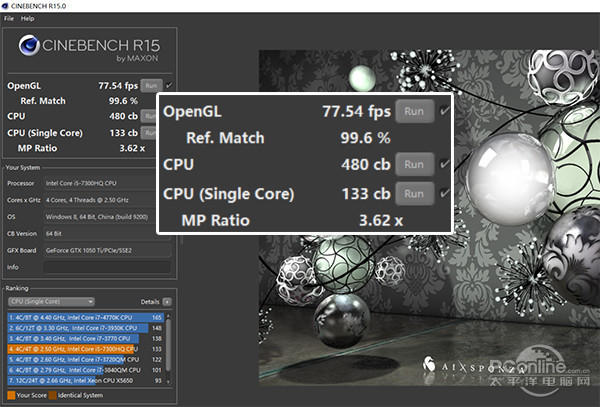Select ranking row 6 Intel Core i7-3840QM
This screenshot has height=407, width=600.
point(86,370)
